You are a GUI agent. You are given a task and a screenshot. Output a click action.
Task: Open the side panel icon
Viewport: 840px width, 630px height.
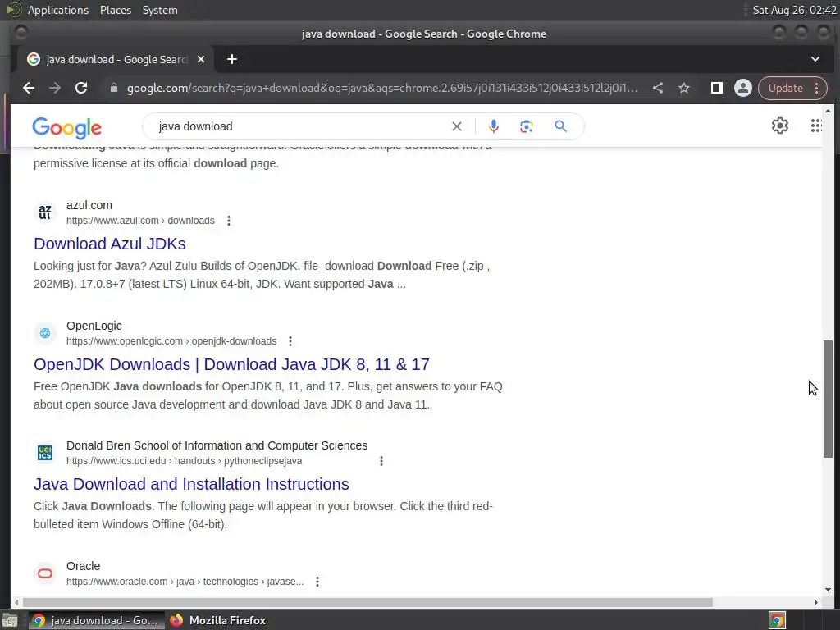[716, 88]
